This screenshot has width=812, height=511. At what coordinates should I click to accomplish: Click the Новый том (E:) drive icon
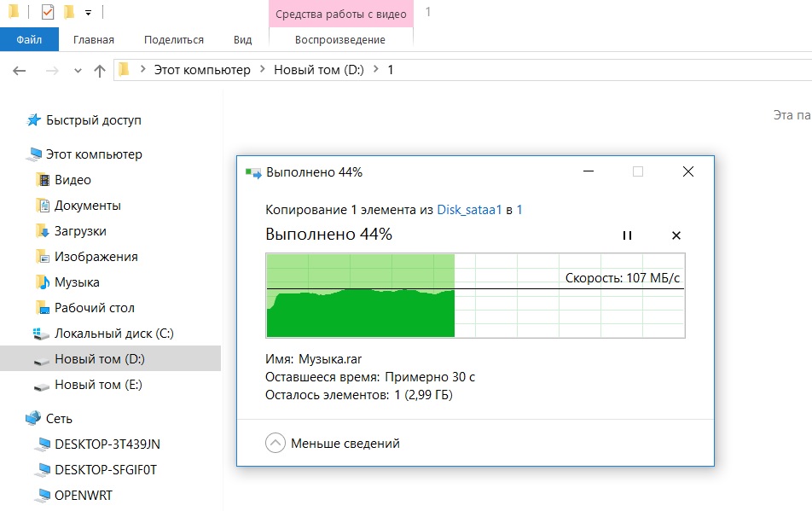(41, 386)
